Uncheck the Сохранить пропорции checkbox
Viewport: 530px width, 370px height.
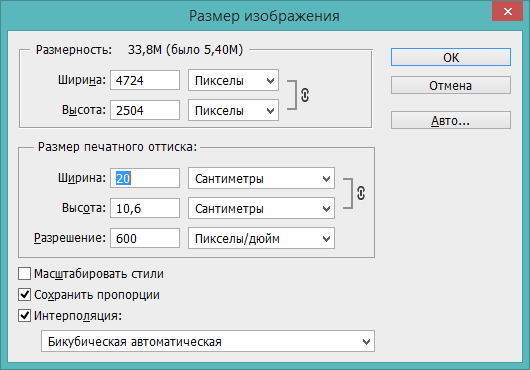[x=24, y=294]
